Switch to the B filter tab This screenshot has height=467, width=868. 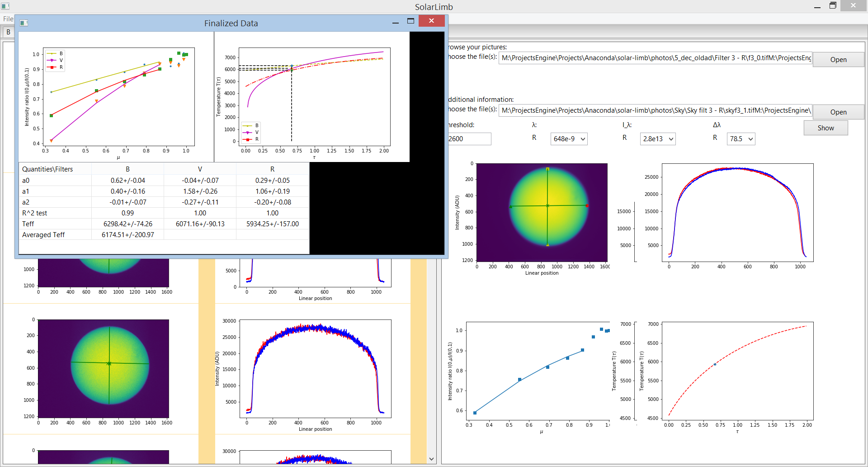coord(8,32)
